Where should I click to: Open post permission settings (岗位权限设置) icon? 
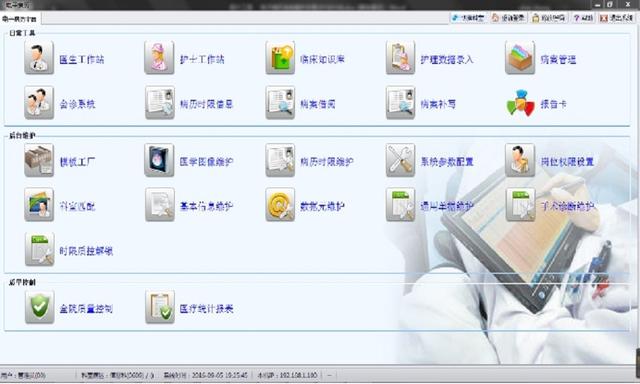(x=520, y=160)
